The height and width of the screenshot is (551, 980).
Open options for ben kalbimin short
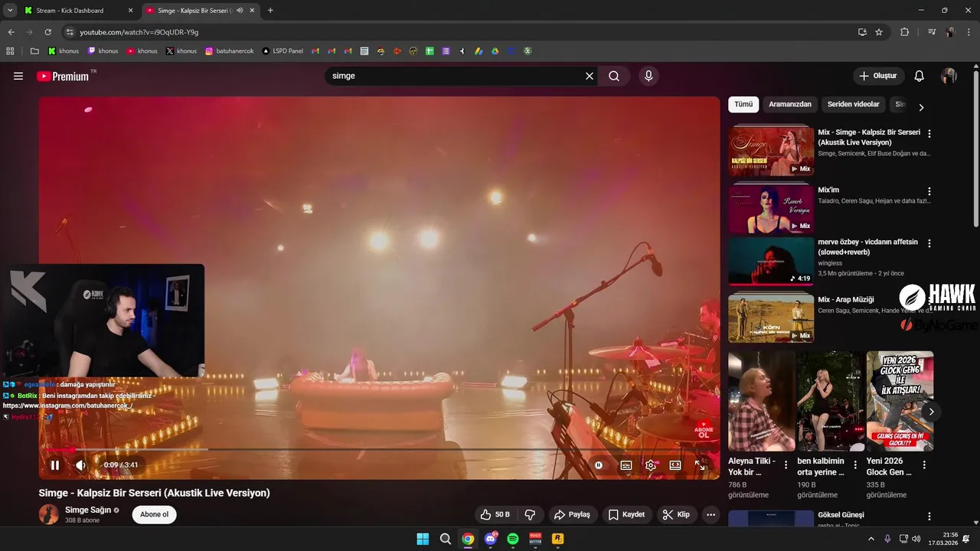pos(855,465)
